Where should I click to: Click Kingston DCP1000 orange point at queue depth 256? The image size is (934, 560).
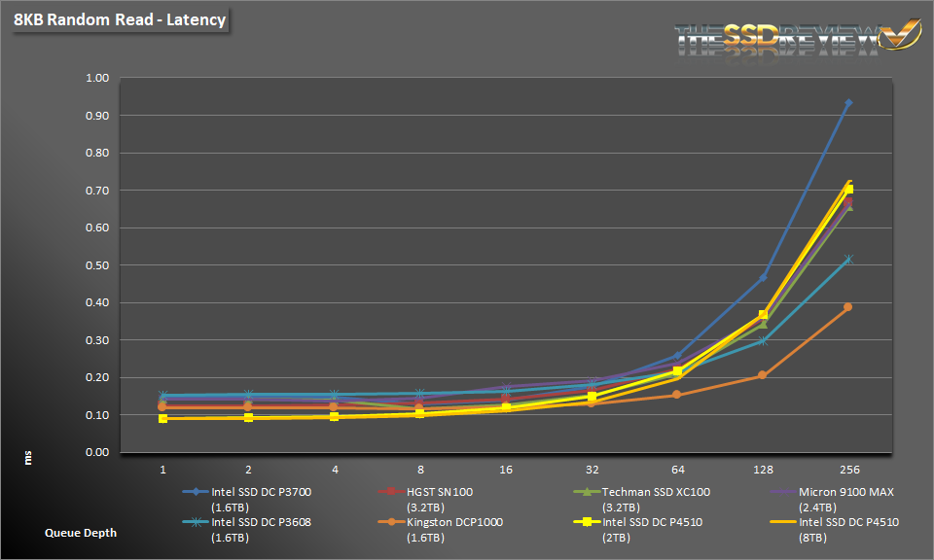(x=848, y=307)
